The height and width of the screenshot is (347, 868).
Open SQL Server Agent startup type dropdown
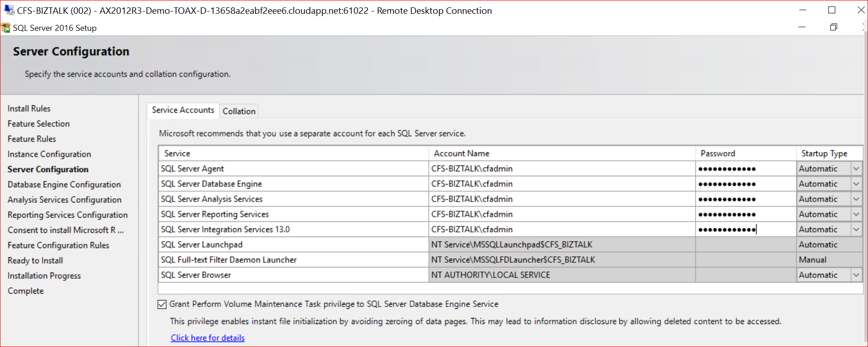click(856, 169)
